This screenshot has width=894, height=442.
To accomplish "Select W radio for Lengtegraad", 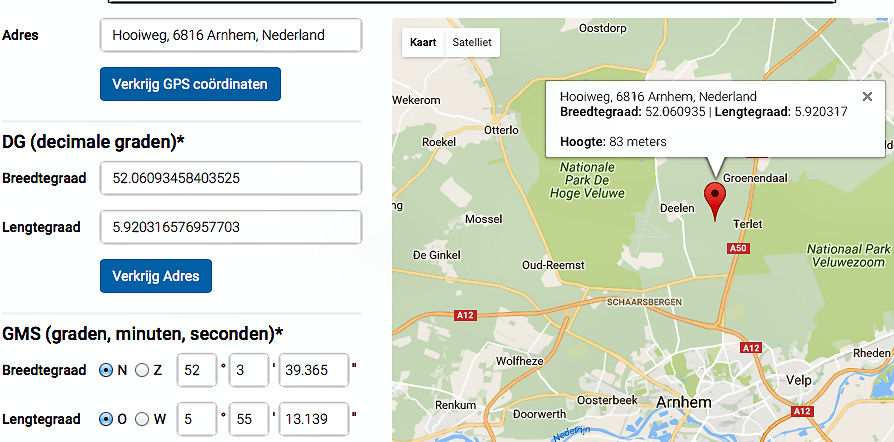I will tap(141, 419).
